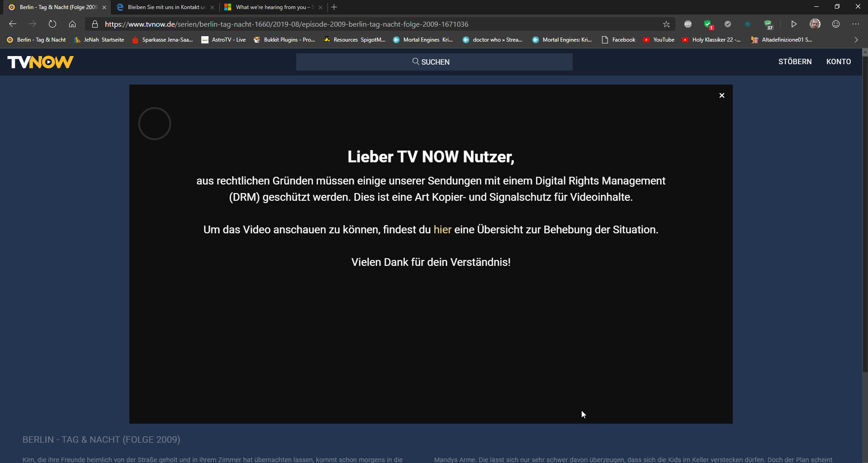Expand bookmarks bar overflow chevron
The width and height of the screenshot is (868, 463).
tap(856, 40)
